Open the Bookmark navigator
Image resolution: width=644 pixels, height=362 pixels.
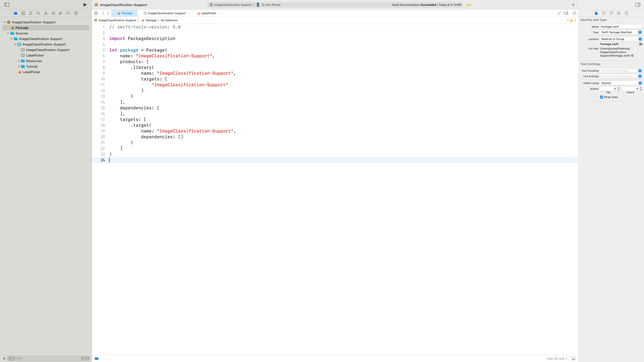point(31,13)
